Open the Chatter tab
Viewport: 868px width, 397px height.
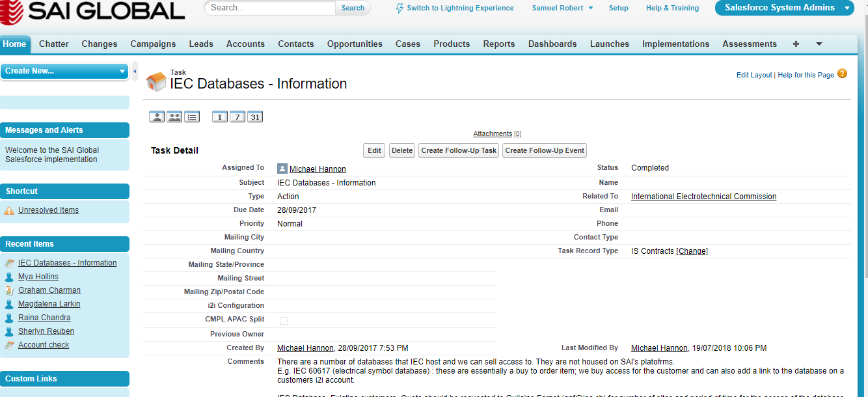[54, 44]
